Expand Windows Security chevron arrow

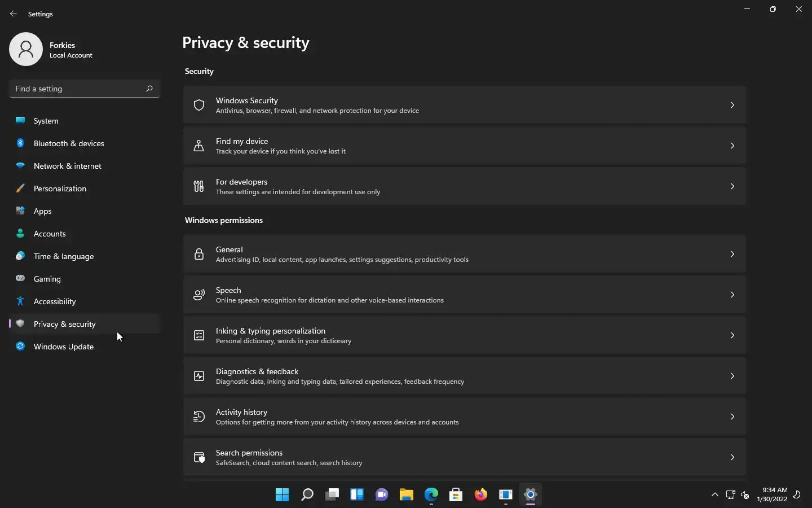point(732,105)
